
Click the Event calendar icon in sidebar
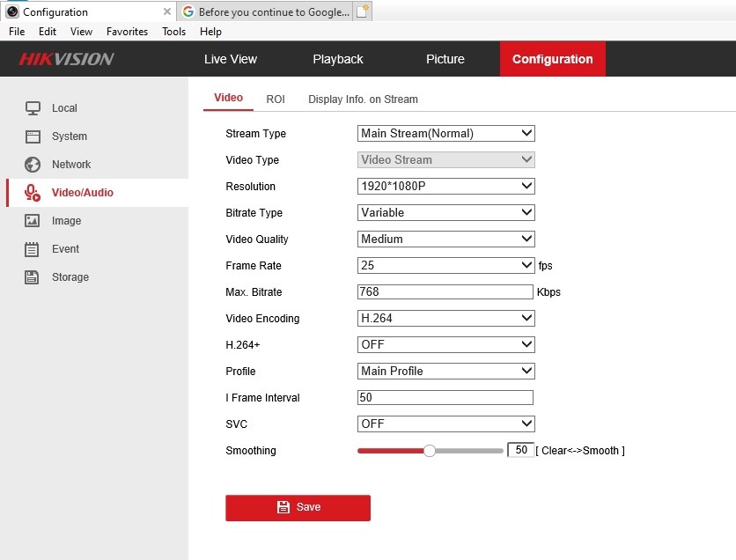pyautogui.click(x=33, y=249)
